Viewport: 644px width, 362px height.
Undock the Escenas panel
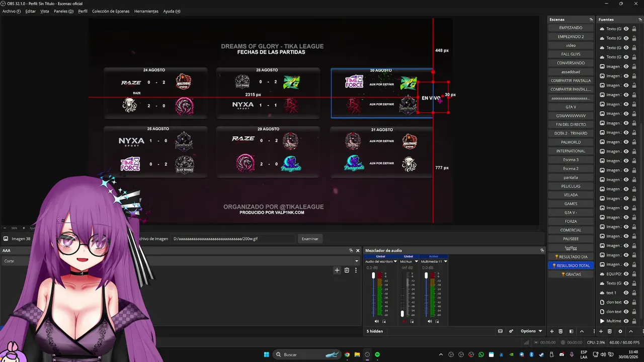pyautogui.click(x=591, y=20)
